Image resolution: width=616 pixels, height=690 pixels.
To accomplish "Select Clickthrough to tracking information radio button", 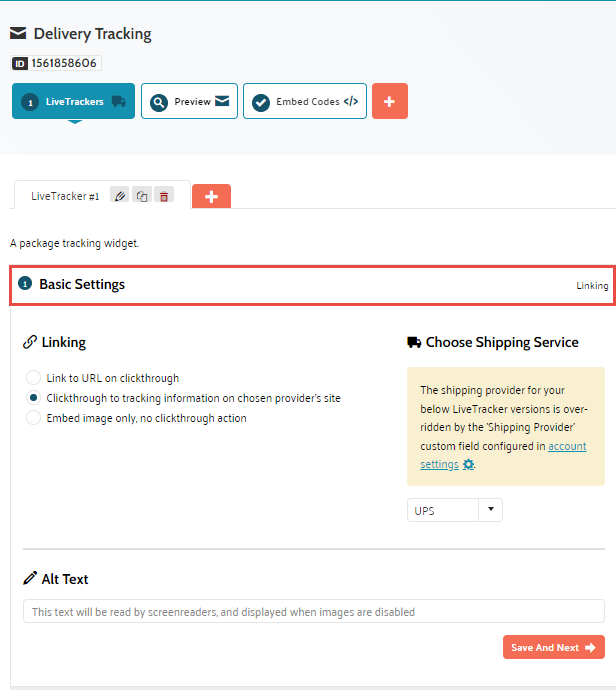I will 34,398.
